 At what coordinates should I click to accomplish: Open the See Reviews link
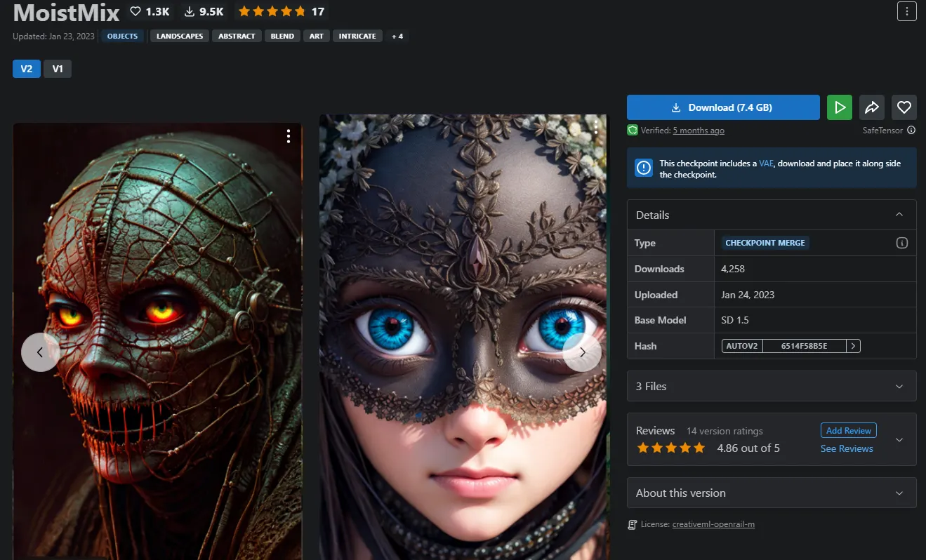pos(847,449)
